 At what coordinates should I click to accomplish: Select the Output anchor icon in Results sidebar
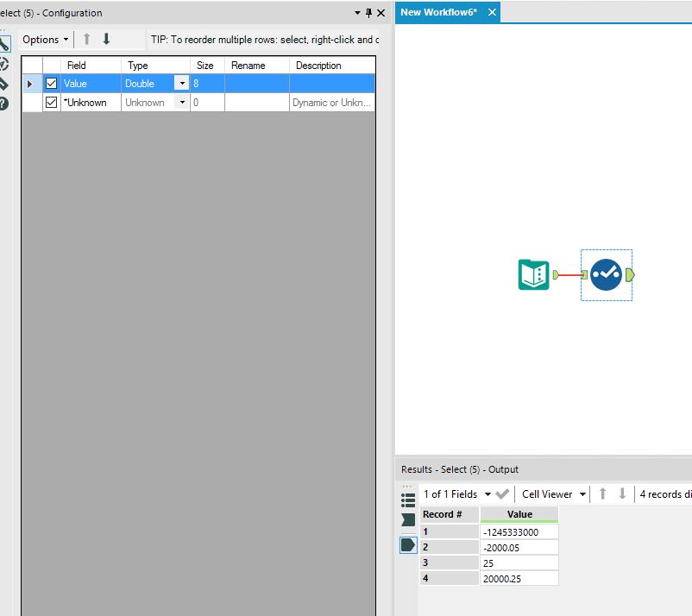pos(408,544)
